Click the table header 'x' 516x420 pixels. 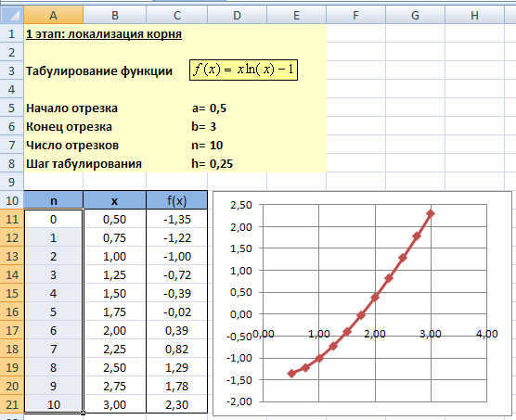[114, 200]
